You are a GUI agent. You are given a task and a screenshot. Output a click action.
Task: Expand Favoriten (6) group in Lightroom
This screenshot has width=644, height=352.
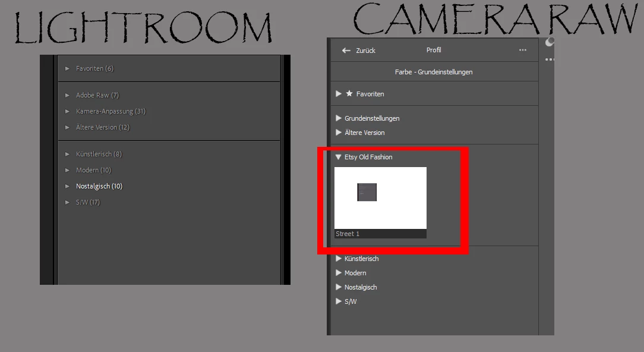pyautogui.click(x=67, y=68)
